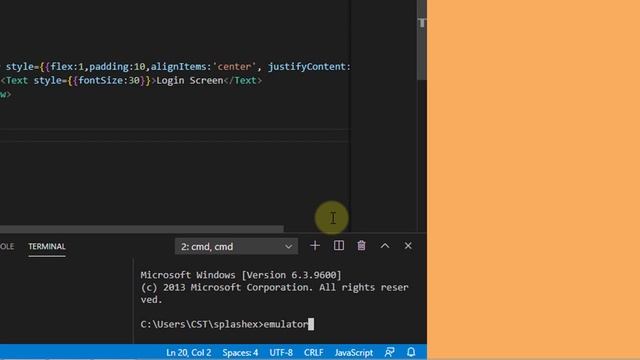
Task: Click the editor vertical scrollbar thumb
Action: (x=422, y=40)
